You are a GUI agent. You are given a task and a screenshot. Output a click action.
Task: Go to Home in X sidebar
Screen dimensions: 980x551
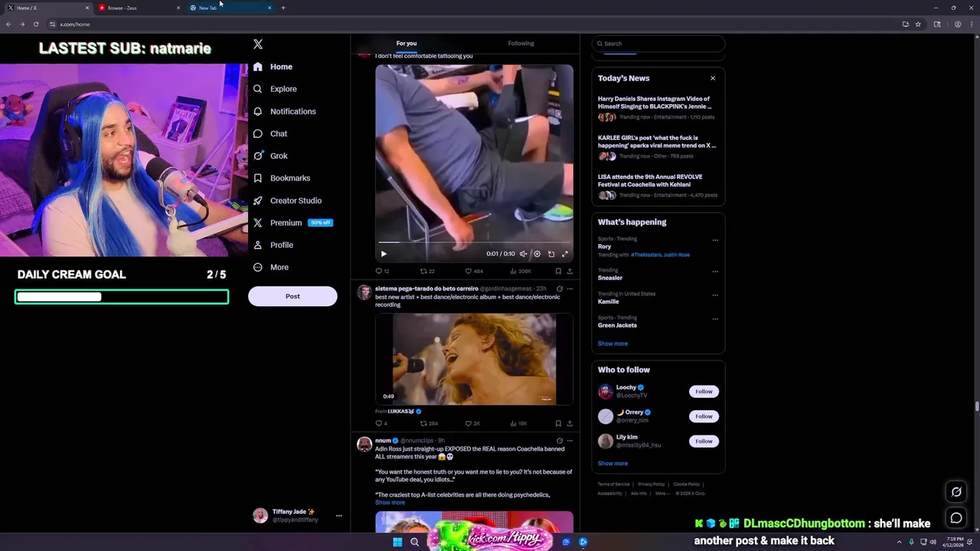273,67
